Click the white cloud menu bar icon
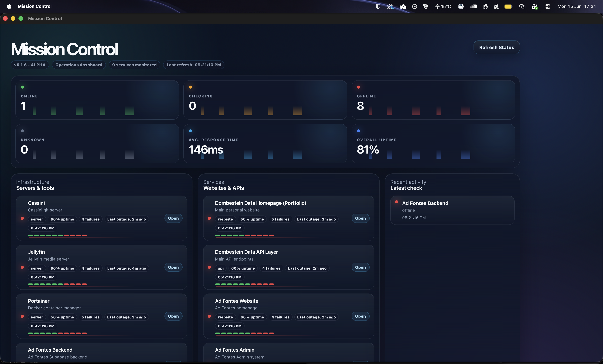The height and width of the screenshot is (364, 603). [403, 7]
